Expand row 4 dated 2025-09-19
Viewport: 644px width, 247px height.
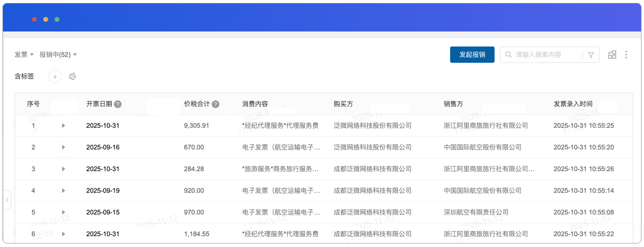tap(63, 191)
